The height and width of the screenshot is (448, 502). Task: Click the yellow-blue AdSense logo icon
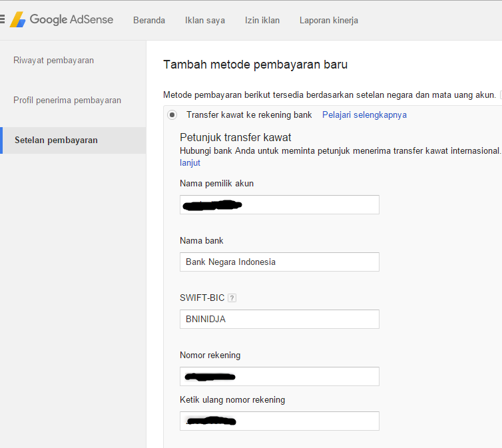tap(17, 20)
